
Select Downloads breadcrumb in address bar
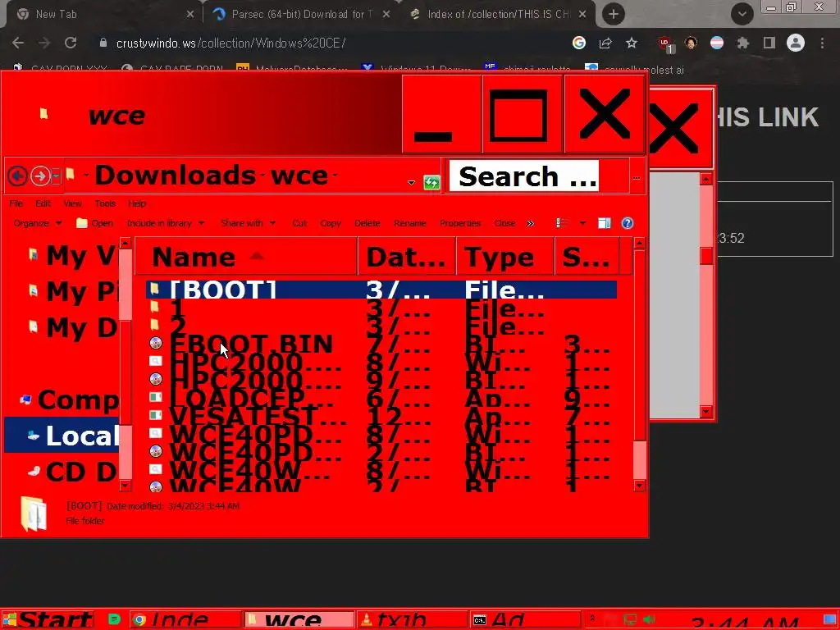pyautogui.click(x=176, y=176)
